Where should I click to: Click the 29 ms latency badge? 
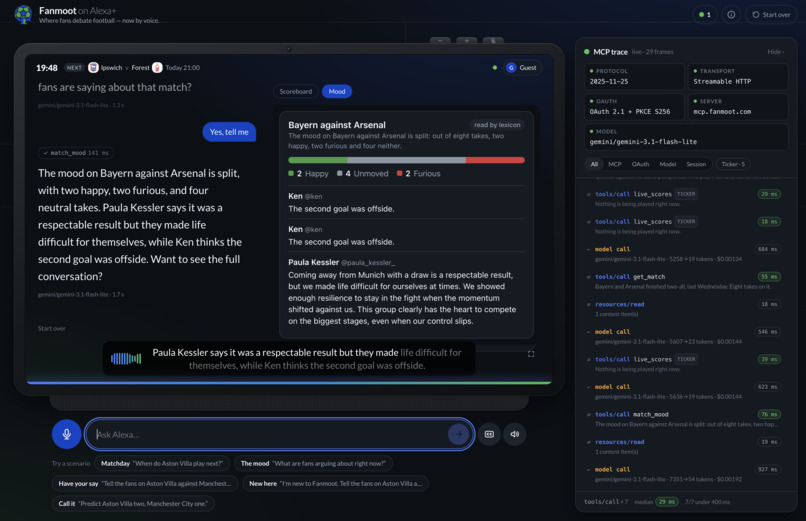769,194
